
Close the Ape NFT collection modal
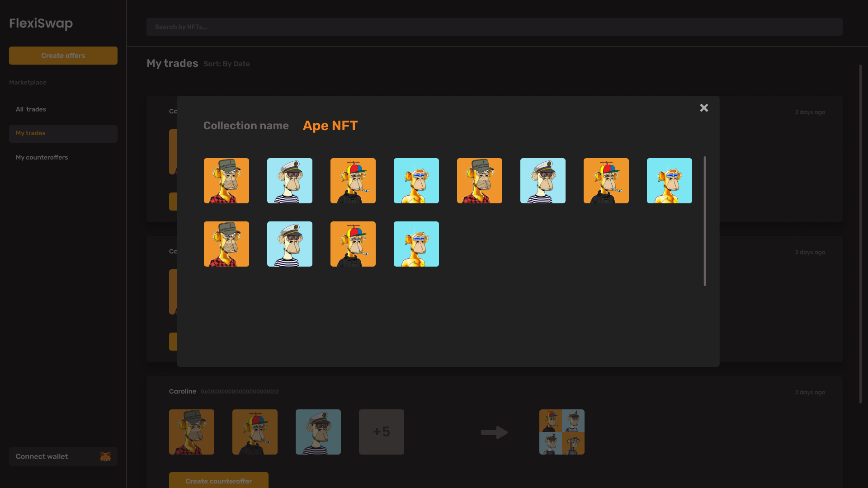704,108
